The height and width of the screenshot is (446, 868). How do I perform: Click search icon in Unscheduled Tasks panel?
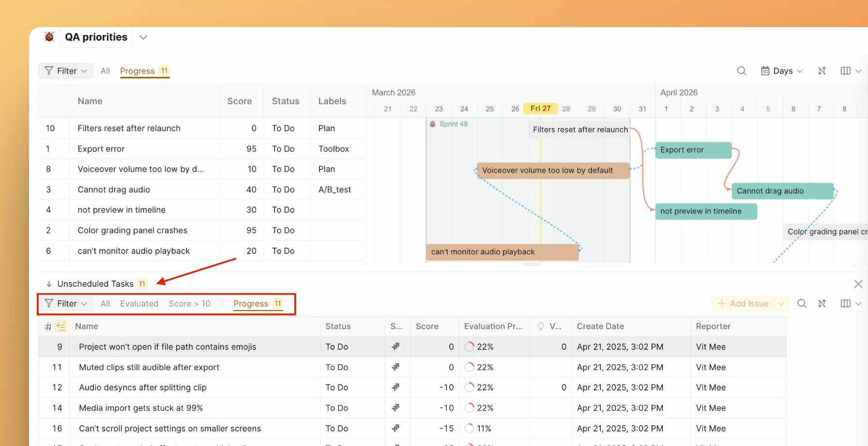802,304
